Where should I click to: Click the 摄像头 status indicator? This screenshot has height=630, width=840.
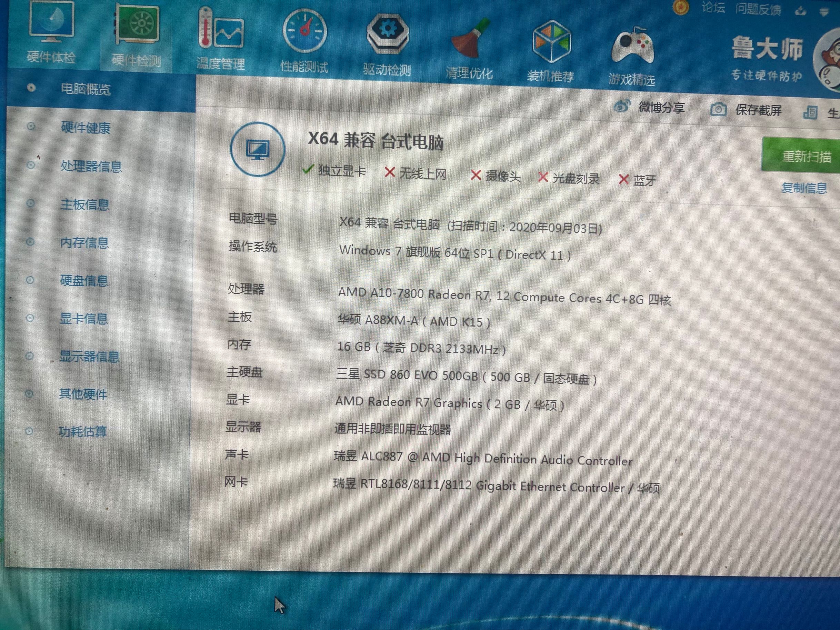(x=495, y=176)
